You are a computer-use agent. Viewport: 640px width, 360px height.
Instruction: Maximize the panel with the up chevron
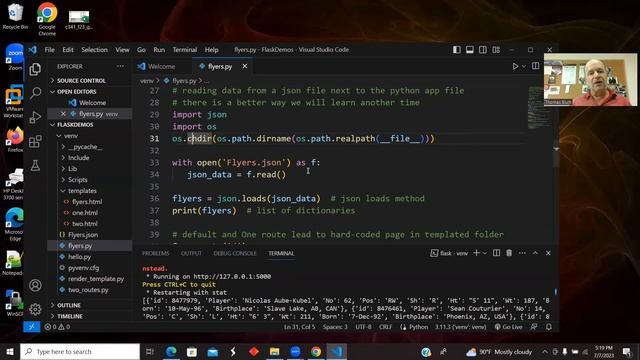point(535,253)
